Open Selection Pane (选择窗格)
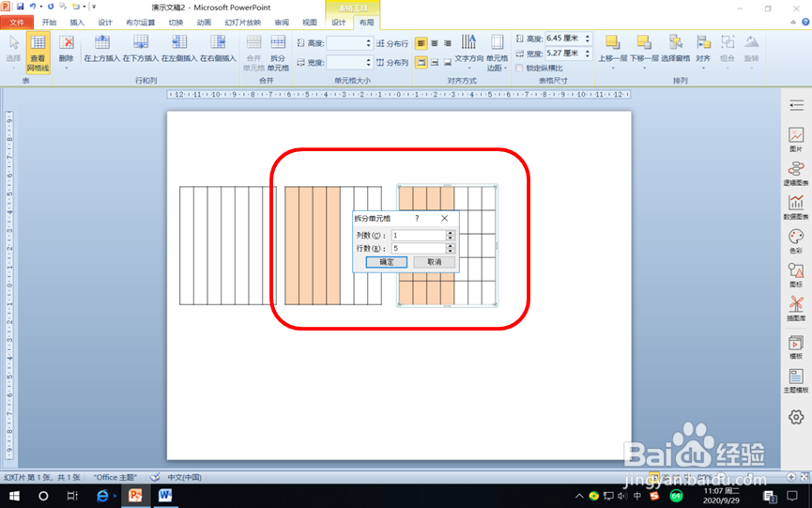 pyautogui.click(x=675, y=49)
